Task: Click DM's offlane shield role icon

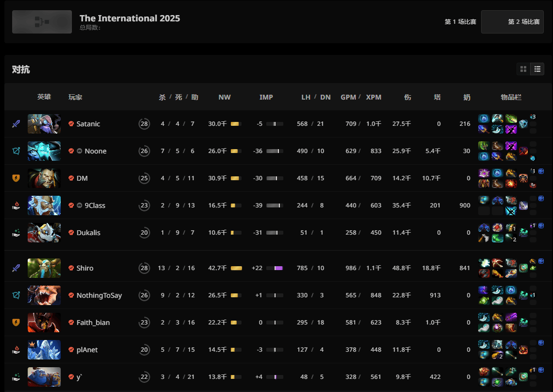Action: (x=16, y=178)
